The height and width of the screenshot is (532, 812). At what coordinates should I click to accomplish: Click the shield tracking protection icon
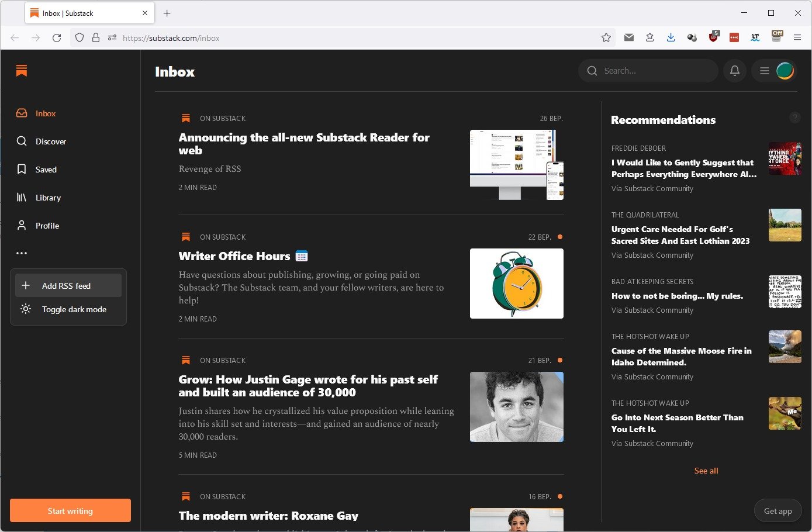[x=80, y=38]
